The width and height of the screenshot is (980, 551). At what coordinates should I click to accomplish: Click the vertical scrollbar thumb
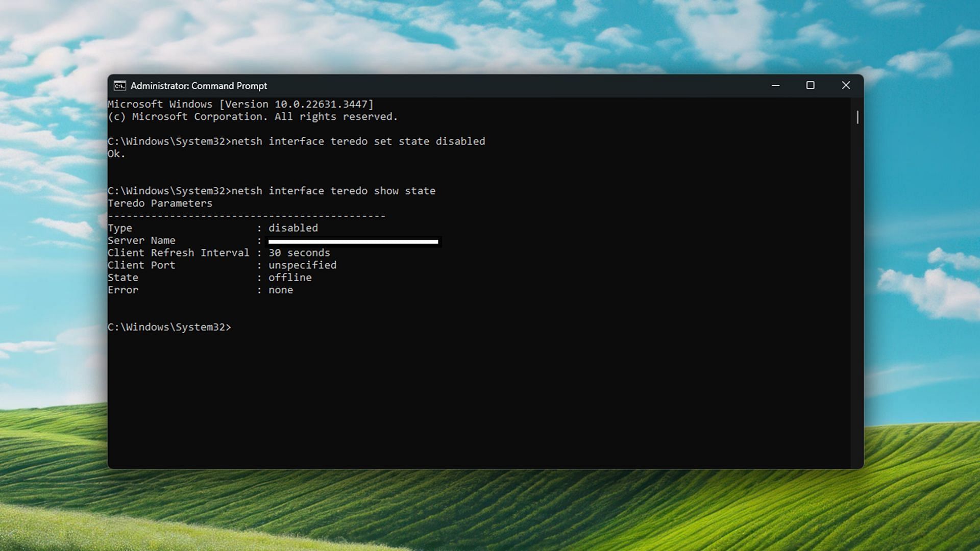857,117
